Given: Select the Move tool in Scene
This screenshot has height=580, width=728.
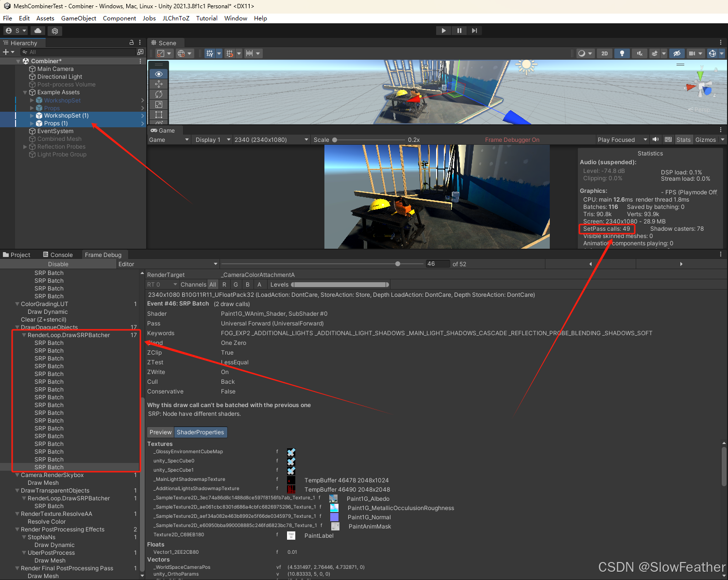Looking at the screenshot, I should click(159, 84).
